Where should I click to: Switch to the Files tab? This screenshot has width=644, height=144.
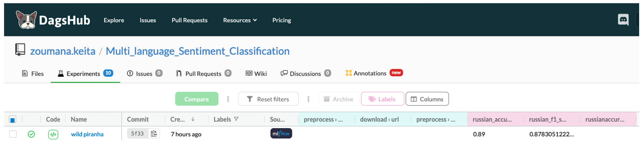33,74
